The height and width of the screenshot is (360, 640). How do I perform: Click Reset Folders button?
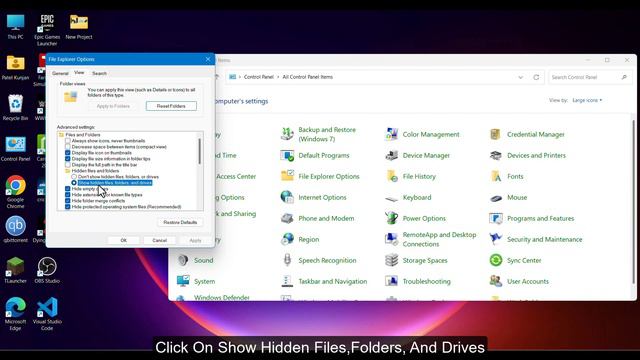[171, 106]
